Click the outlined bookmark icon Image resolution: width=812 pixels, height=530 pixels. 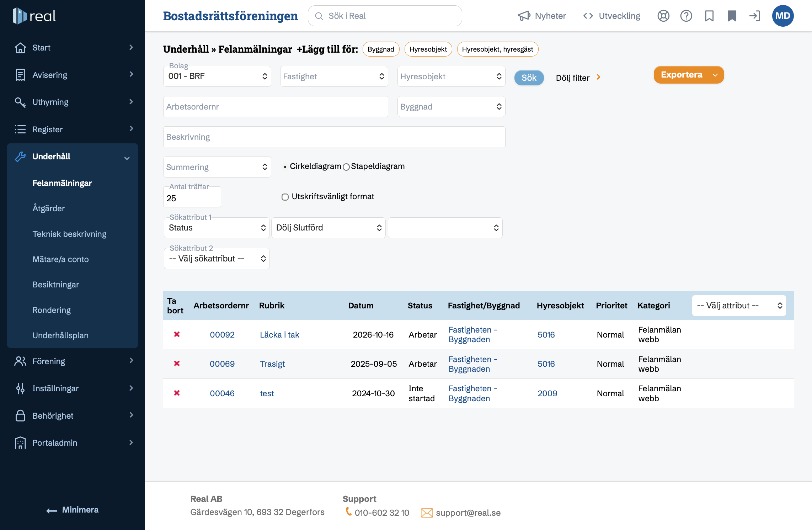coord(709,16)
